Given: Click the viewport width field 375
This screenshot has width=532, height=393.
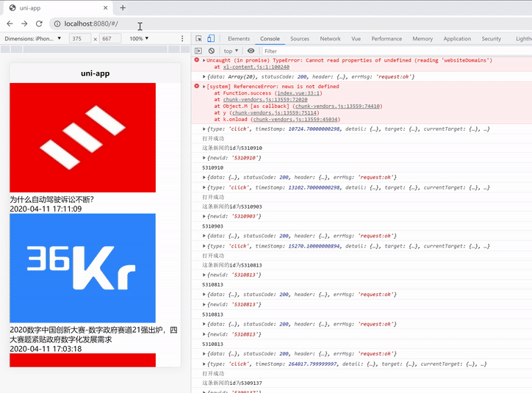Looking at the screenshot, I should [80, 39].
